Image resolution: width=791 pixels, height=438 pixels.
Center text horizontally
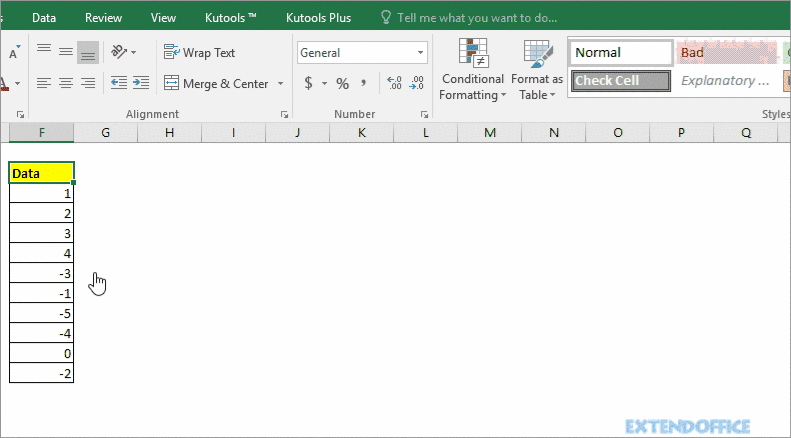pos(66,83)
